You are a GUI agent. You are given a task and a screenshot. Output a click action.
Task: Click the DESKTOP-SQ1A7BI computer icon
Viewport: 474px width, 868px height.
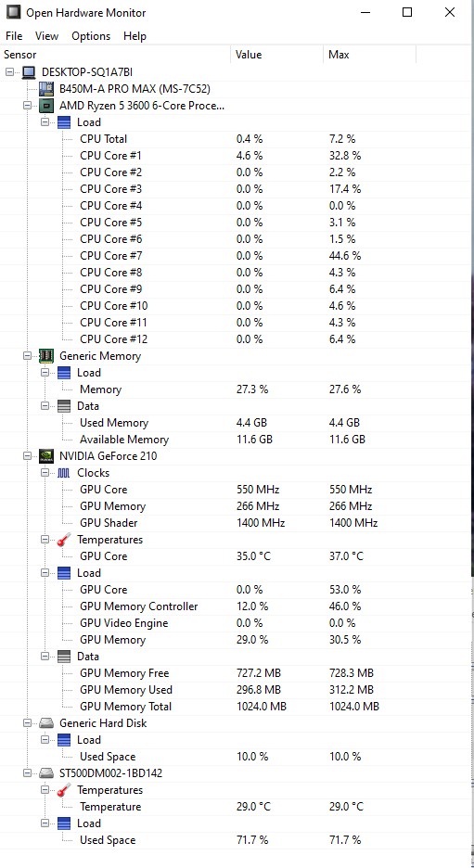coord(30,72)
